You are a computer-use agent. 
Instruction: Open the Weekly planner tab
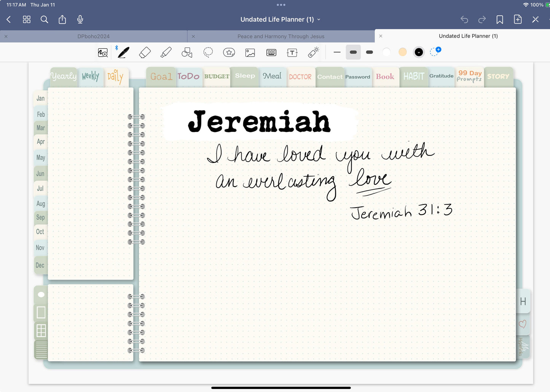pyautogui.click(x=91, y=76)
